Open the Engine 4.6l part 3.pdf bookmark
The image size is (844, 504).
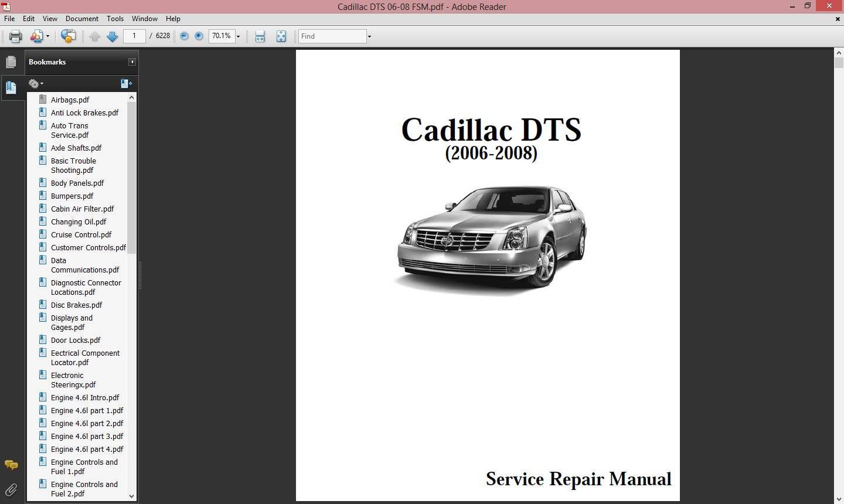[87, 436]
